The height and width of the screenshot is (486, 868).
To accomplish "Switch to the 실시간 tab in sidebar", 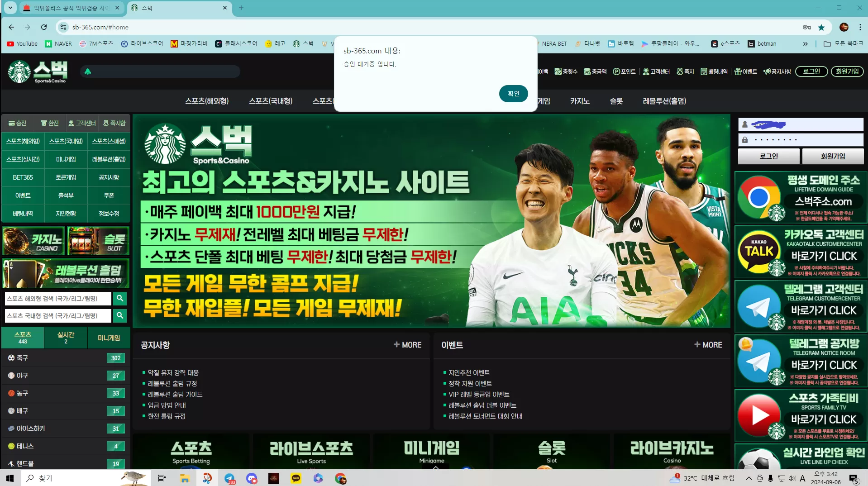I will 66,338.
